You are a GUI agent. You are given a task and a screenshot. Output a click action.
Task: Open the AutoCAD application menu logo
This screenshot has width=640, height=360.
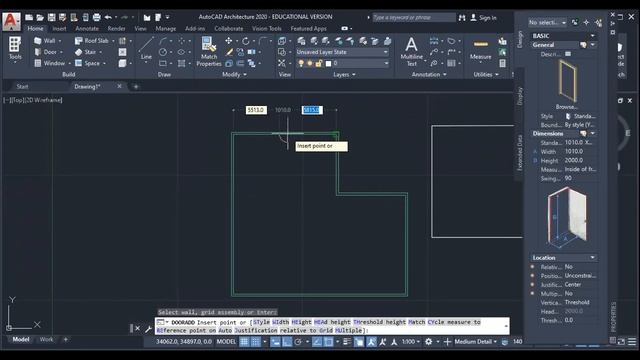(11, 21)
